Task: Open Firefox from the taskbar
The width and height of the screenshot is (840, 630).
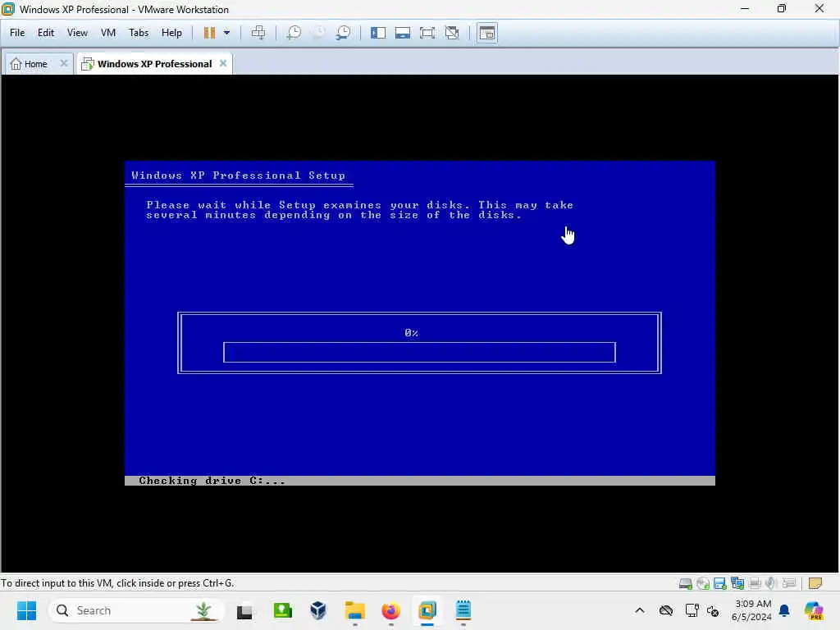Action: [x=391, y=610]
